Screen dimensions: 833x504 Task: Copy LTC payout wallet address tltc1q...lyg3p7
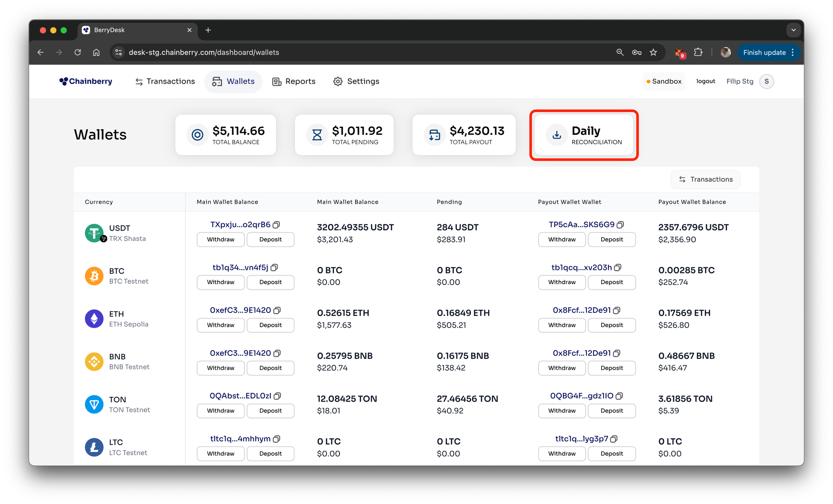click(x=614, y=439)
